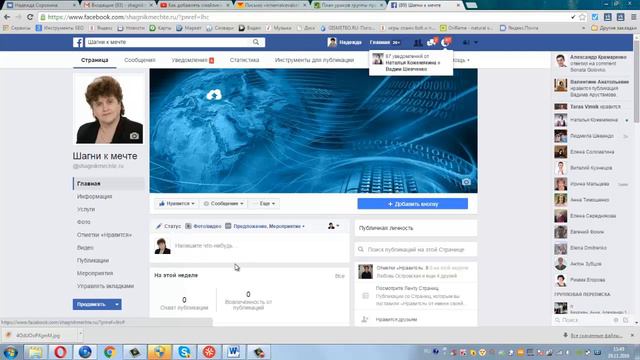The image size is (640, 360).
Task: Click Главная link in top bar
Action: [380, 42]
